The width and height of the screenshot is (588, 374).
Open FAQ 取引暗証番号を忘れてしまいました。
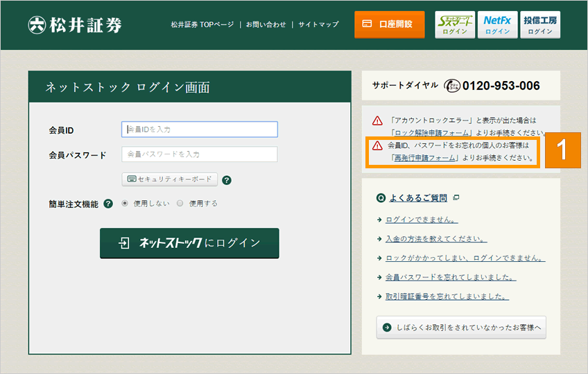447,296
